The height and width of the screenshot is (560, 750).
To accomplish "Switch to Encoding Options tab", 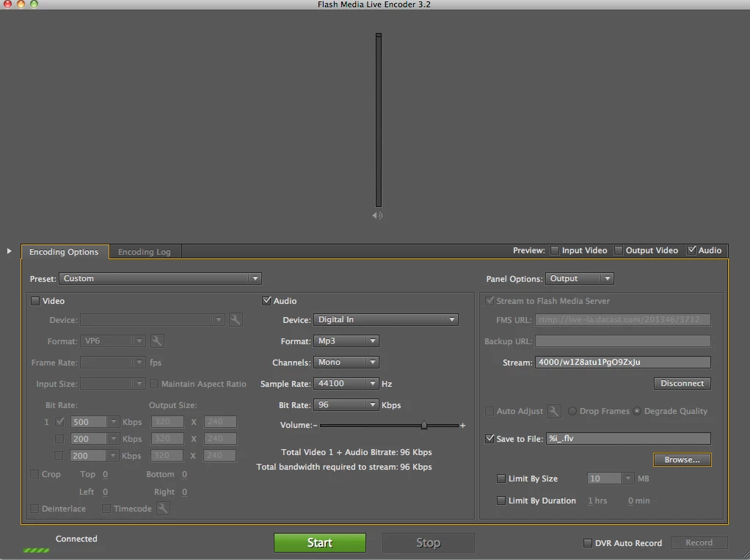I will click(x=64, y=252).
